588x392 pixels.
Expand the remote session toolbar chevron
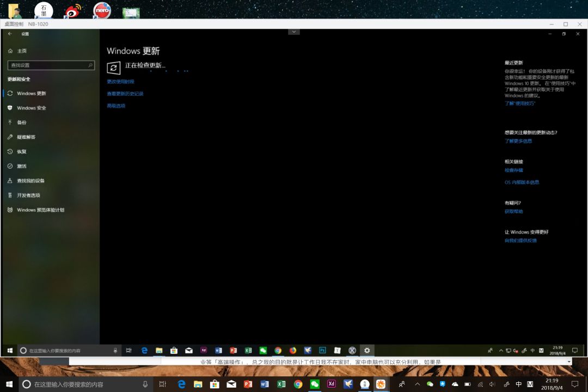point(293,32)
